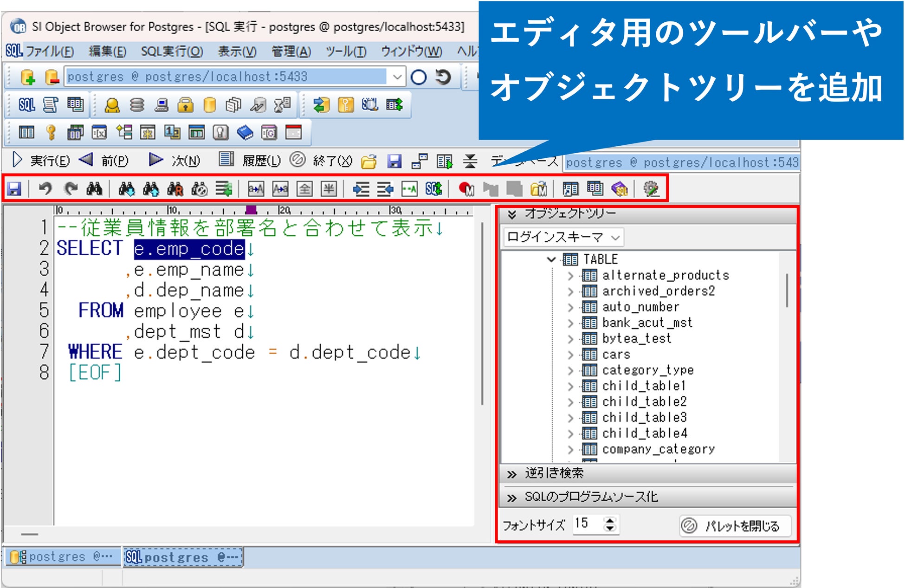Click the 実行(E) execute button

[x=41, y=161]
